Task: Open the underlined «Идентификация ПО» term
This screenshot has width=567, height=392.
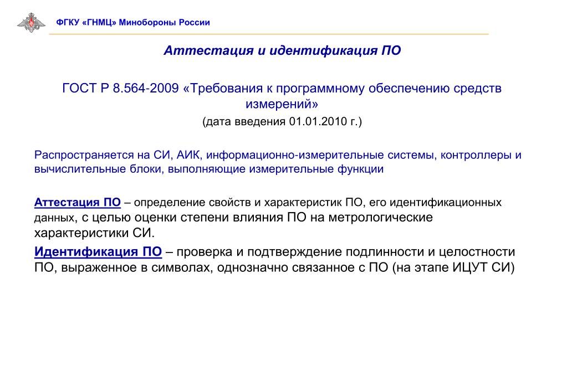Action: coord(98,251)
